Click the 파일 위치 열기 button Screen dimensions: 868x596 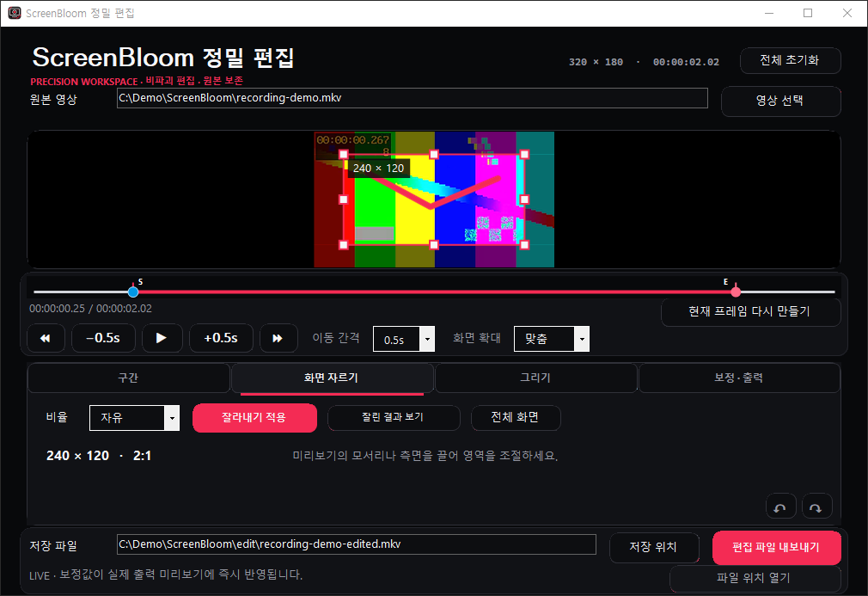(x=755, y=578)
